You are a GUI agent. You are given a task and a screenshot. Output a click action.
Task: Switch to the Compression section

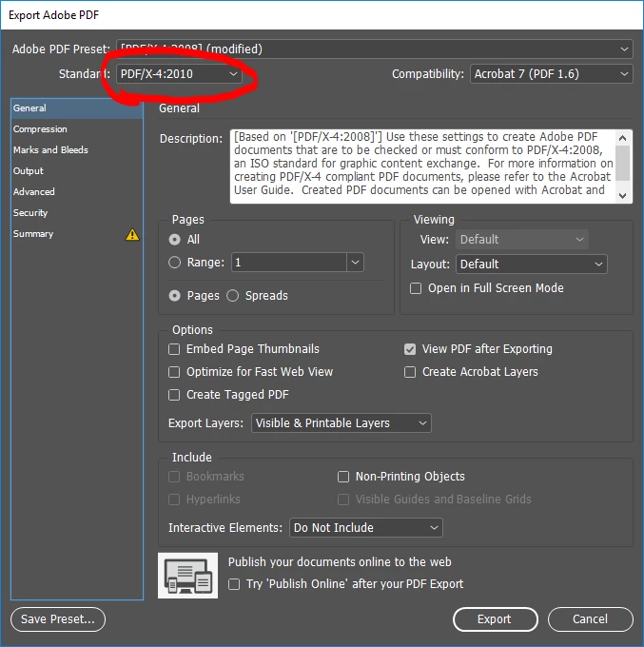point(77,129)
